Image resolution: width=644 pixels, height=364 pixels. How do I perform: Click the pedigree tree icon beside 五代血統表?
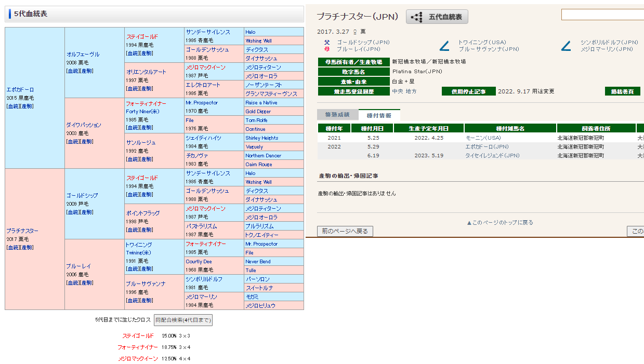(416, 17)
